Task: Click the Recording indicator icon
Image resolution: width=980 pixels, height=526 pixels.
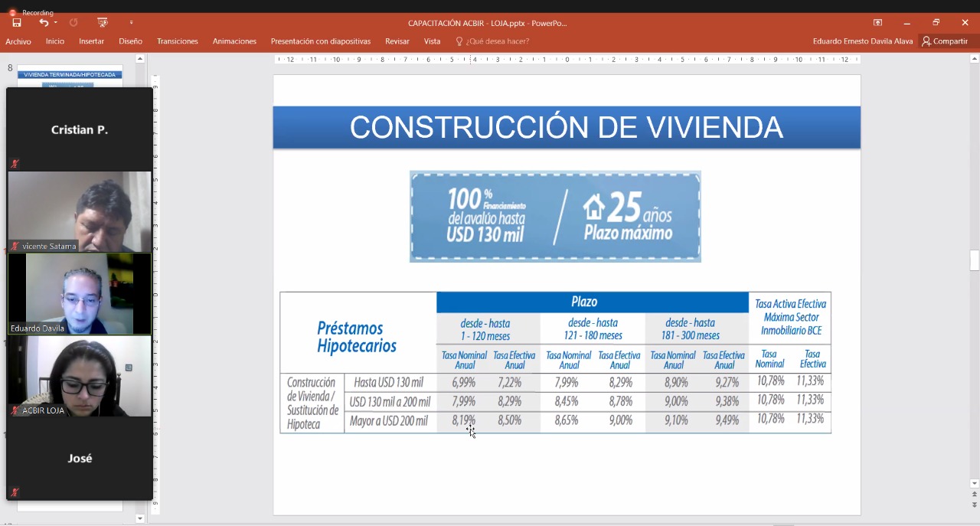Action: tap(12, 13)
